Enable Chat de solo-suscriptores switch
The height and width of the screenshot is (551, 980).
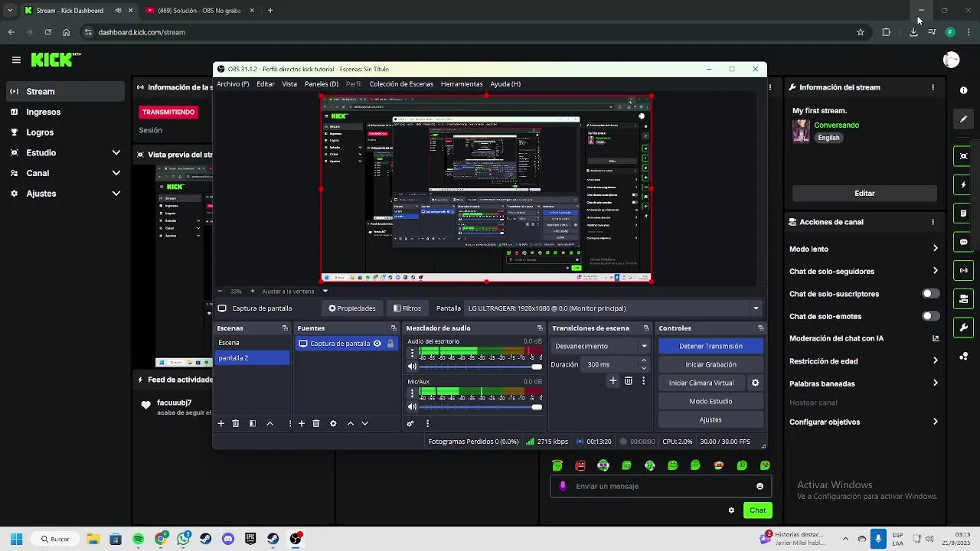click(x=930, y=294)
